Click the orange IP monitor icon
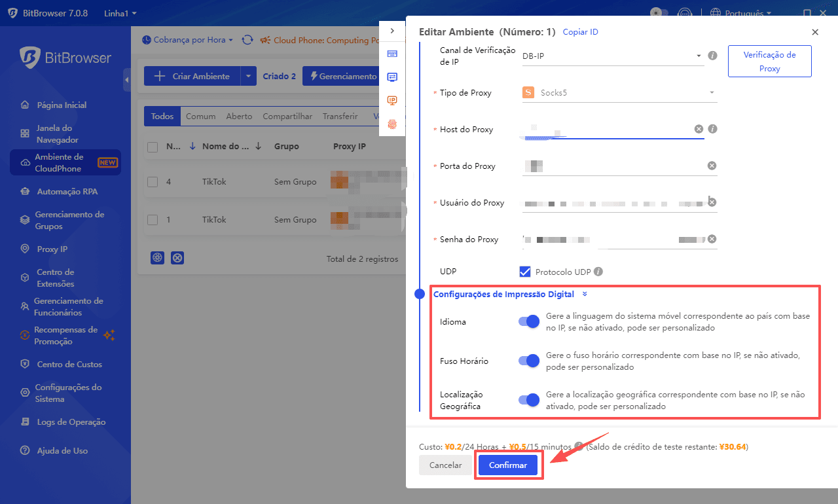The width and height of the screenshot is (838, 504). click(392, 100)
